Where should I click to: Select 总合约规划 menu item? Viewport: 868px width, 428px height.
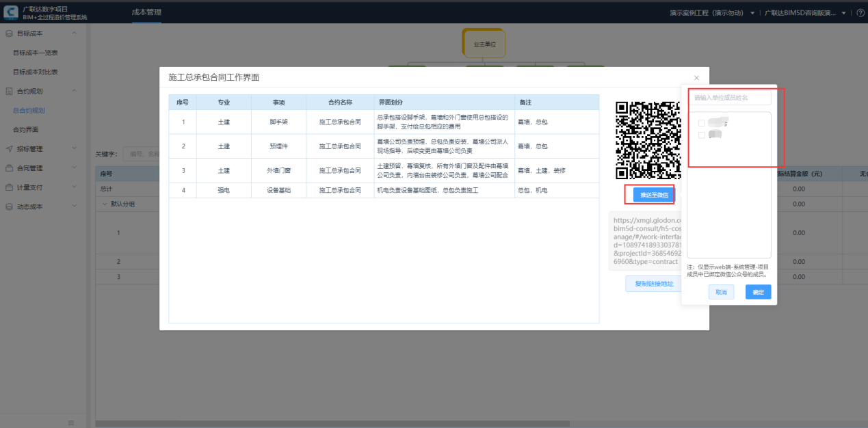point(29,110)
